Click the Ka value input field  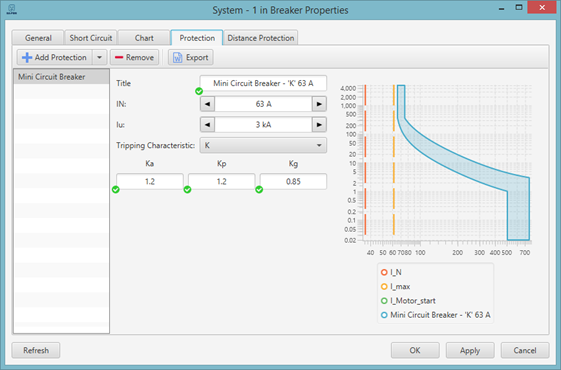coord(150,181)
